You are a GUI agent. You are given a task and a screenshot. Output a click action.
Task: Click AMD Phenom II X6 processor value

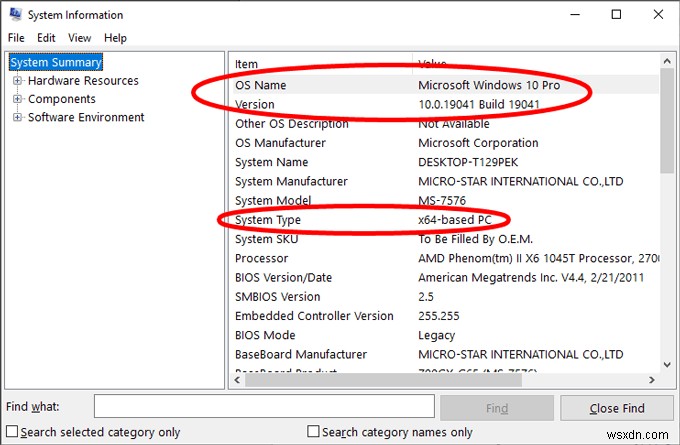539,258
